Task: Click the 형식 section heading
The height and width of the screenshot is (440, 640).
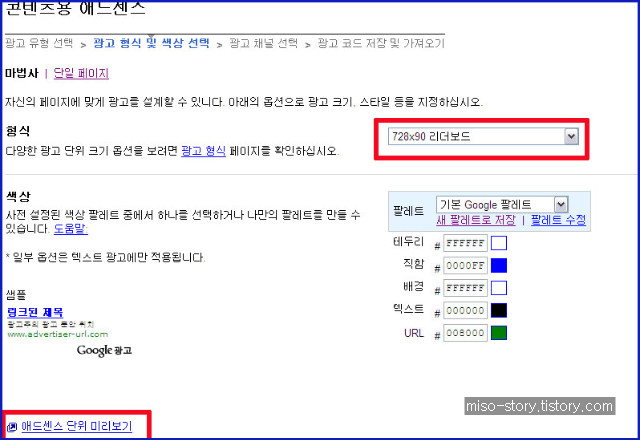Action: coord(18,131)
